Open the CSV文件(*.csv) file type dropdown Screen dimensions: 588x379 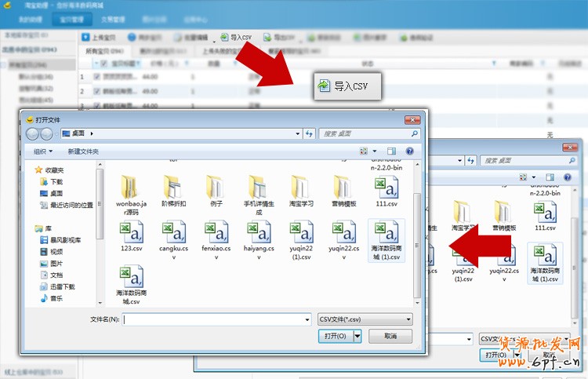click(365, 319)
